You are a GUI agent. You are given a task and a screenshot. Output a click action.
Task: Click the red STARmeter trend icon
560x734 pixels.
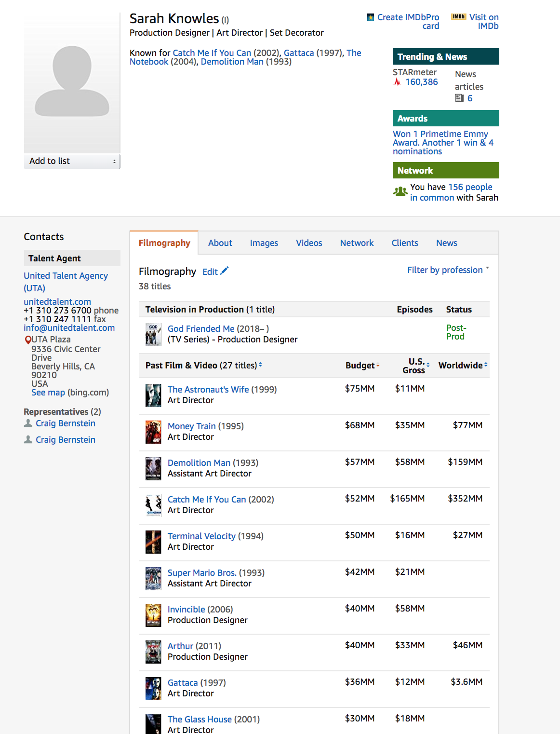pos(397,82)
